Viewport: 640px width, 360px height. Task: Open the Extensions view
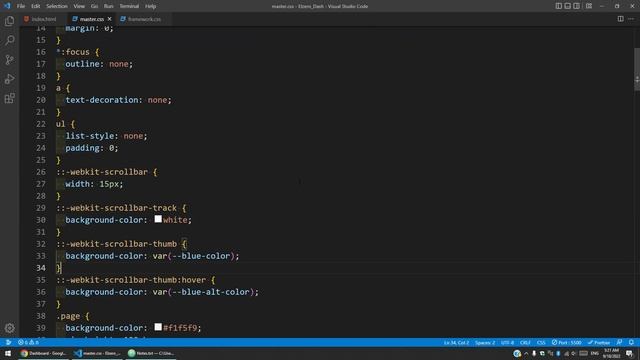pyautogui.click(x=9, y=98)
